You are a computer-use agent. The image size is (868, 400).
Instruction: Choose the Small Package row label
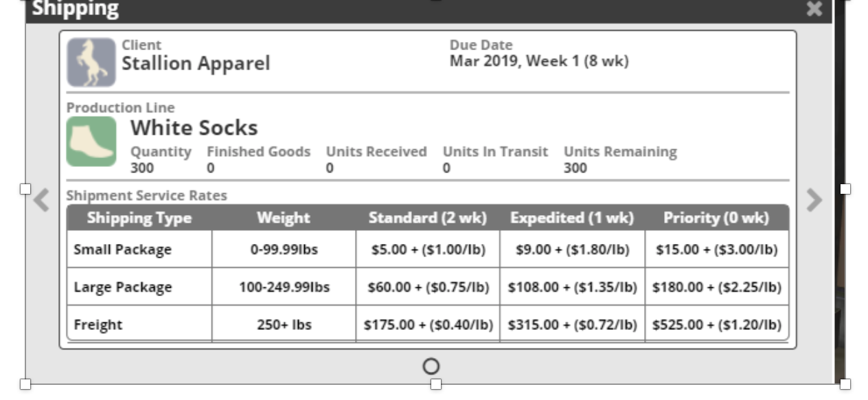tap(123, 249)
